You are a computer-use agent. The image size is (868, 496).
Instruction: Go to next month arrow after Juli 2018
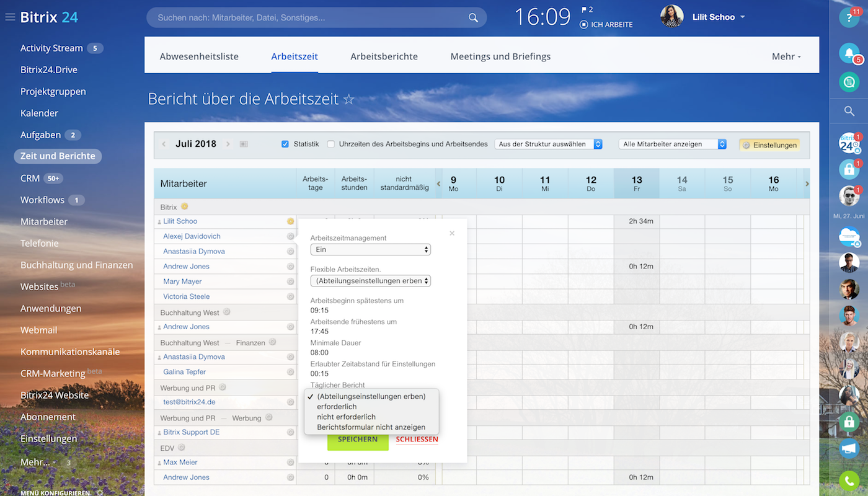(228, 144)
